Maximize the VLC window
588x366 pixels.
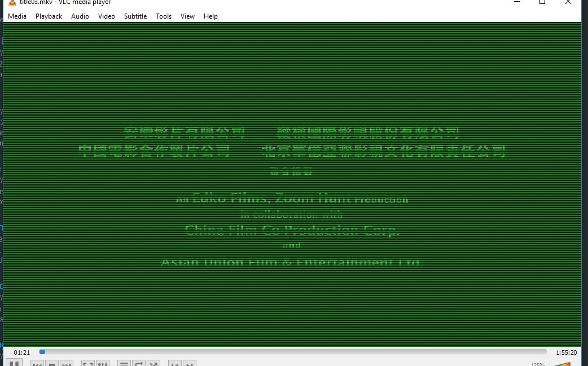pyautogui.click(x=542, y=2)
